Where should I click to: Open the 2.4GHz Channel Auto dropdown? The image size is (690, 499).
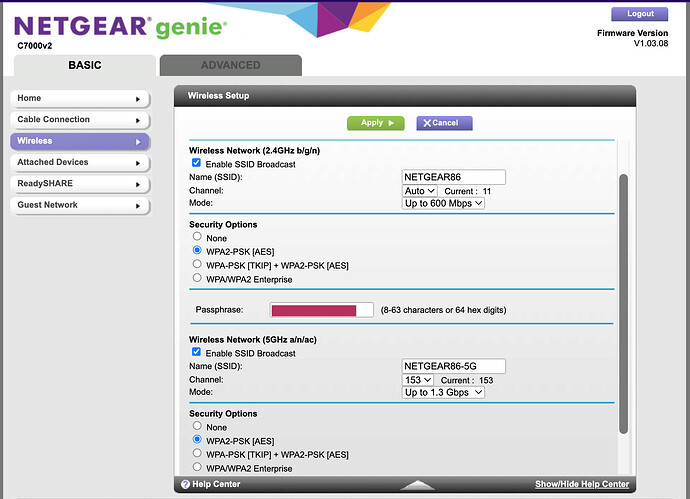(x=419, y=191)
